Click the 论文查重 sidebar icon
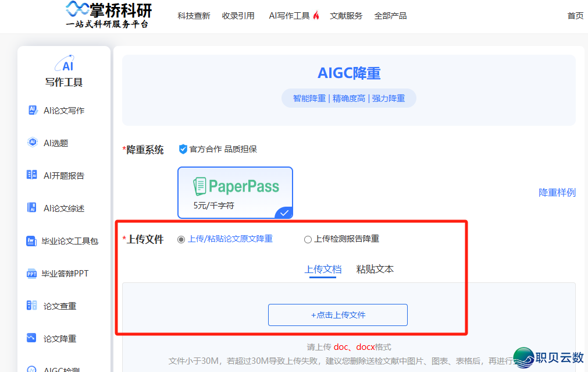 click(x=32, y=306)
